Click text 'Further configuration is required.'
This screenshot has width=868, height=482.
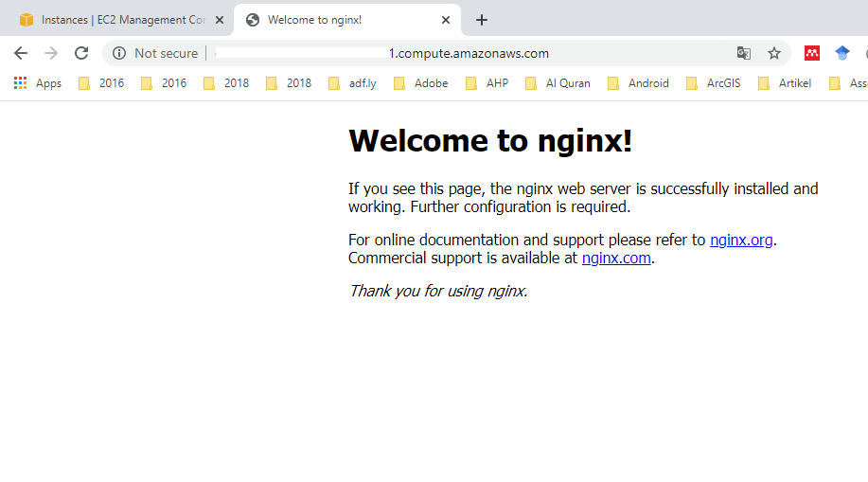[521, 207]
